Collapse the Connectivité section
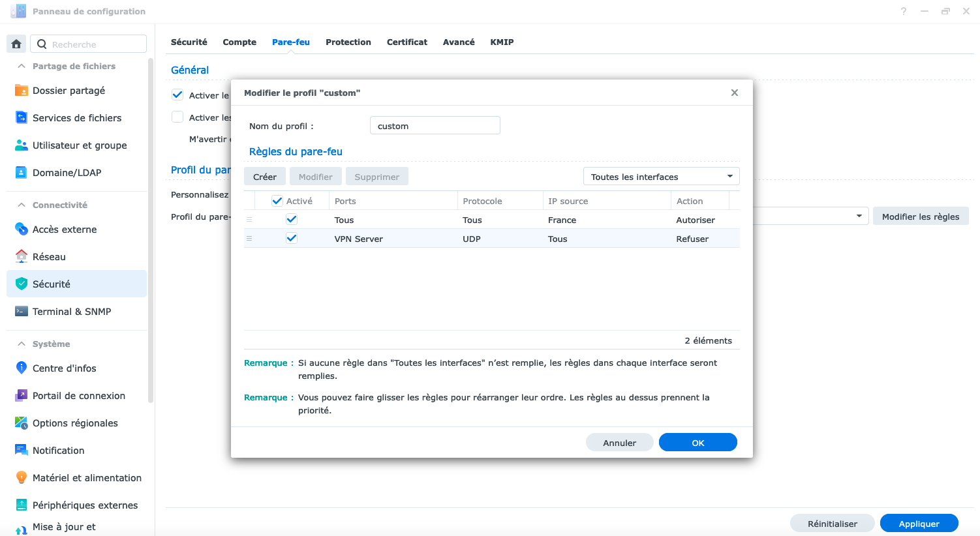Screen dimensions: 980x536 click(22, 205)
